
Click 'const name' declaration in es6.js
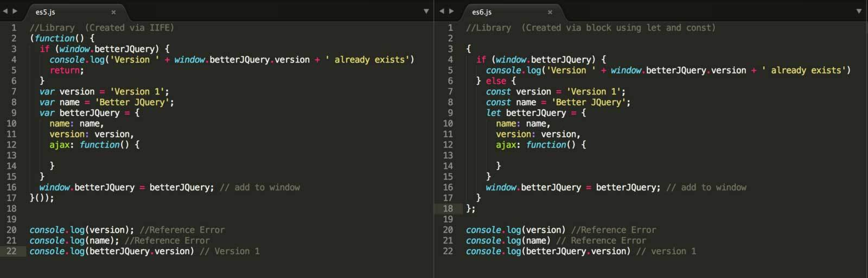click(x=511, y=102)
